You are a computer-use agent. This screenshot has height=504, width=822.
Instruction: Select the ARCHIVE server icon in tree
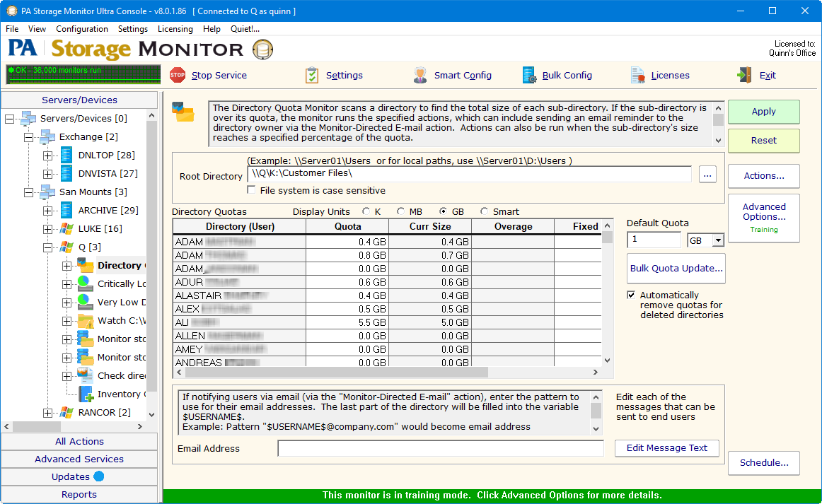(x=66, y=210)
